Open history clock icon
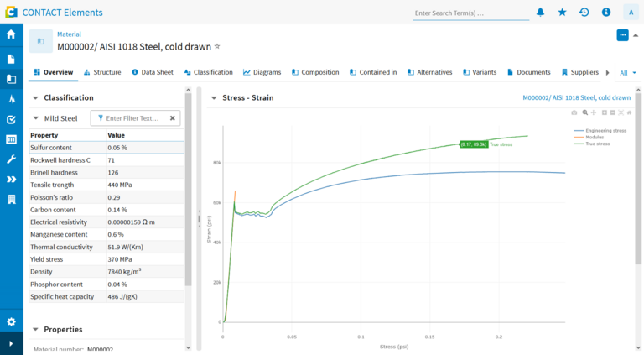 tap(584, 13)
